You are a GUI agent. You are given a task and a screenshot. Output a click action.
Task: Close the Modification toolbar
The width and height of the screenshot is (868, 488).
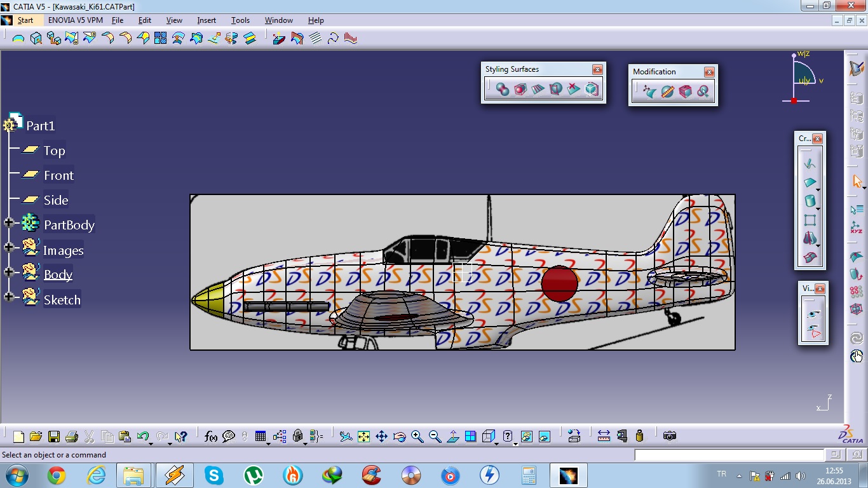pos(709,72)
